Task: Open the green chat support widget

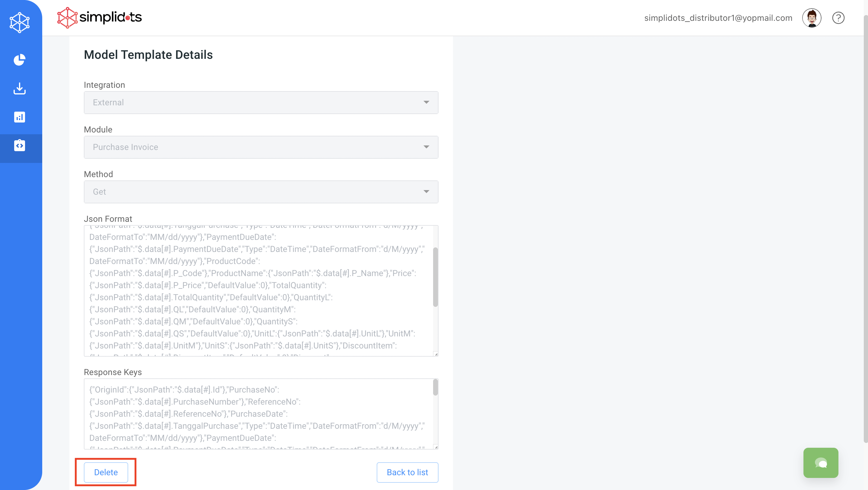Action: [820, 462]
